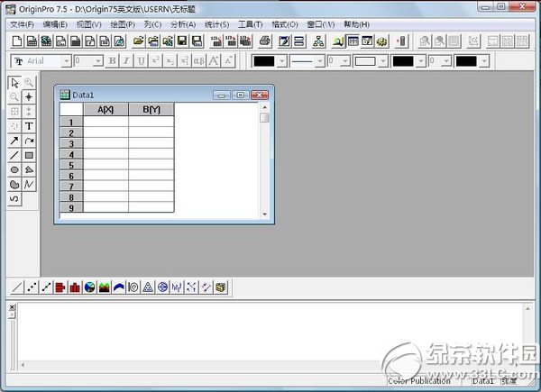The height and width of the screenshot is (392, 541).
Task: Click the printer icon in the top toolbar
Action: (264, 41)
